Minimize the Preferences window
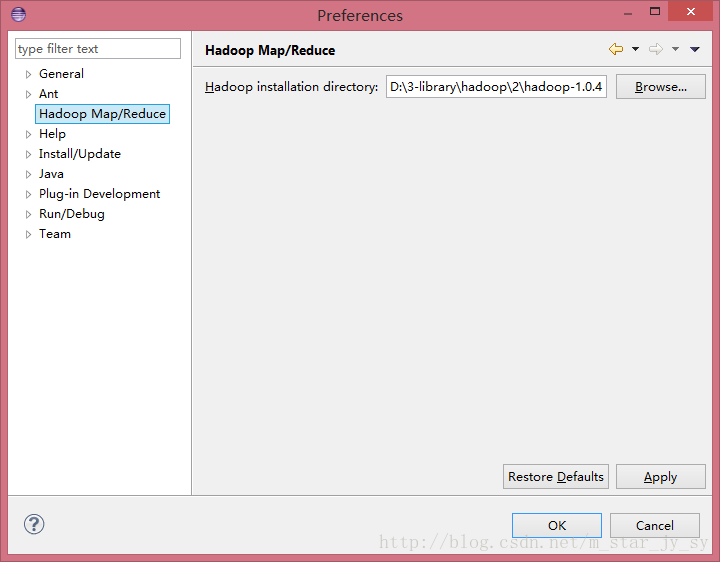 coord(628,12)
